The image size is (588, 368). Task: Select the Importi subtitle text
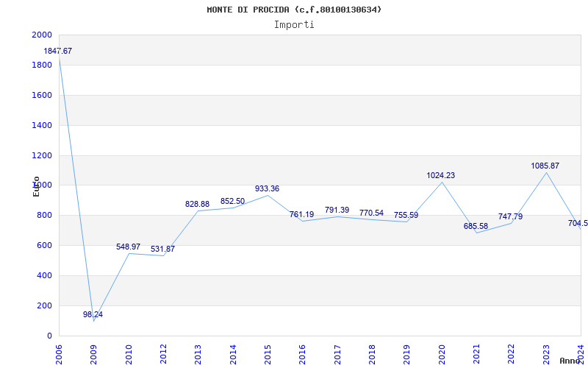point(294,25)
